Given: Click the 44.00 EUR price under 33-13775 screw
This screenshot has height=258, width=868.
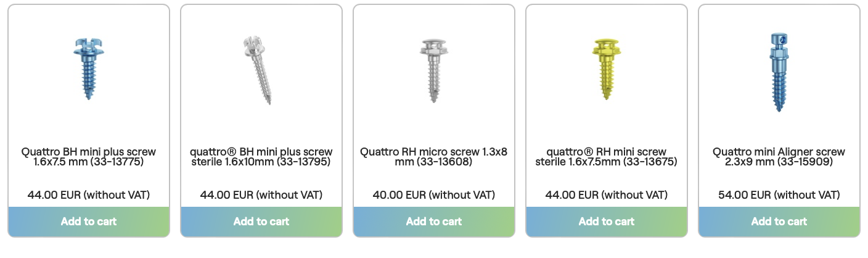Looking at the screenshot, I should click(x=89, y=195).
